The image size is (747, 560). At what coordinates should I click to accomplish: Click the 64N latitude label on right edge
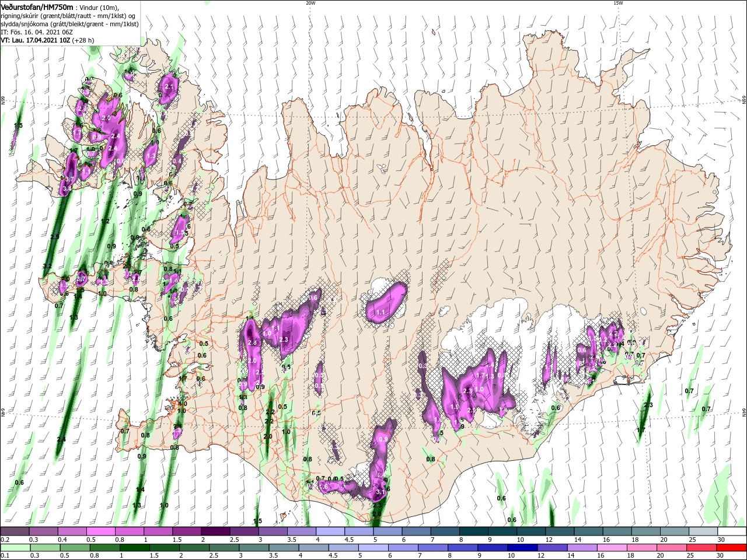[743, 412]
